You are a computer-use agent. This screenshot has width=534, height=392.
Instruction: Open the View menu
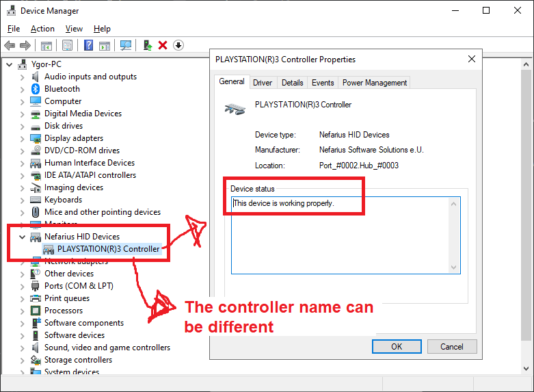(x=74, y=29)
